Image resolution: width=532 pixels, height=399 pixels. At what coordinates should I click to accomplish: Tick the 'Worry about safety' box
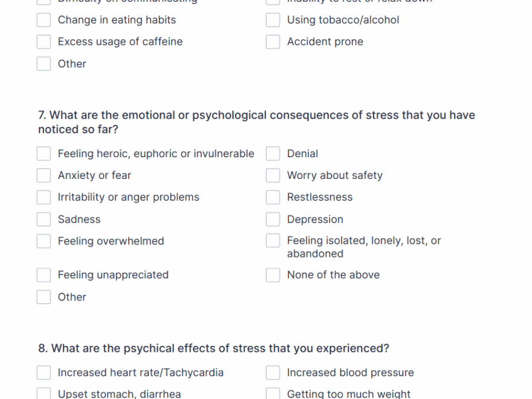(x=273, y=175)
